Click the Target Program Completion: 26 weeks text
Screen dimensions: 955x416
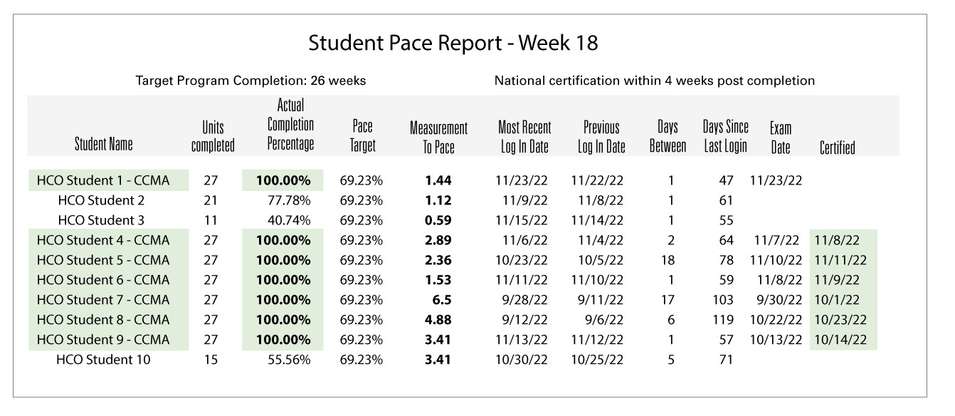250,80
